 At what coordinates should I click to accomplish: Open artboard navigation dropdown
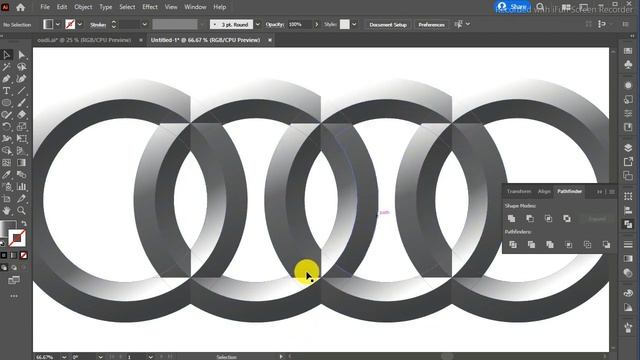click(151, 357)
